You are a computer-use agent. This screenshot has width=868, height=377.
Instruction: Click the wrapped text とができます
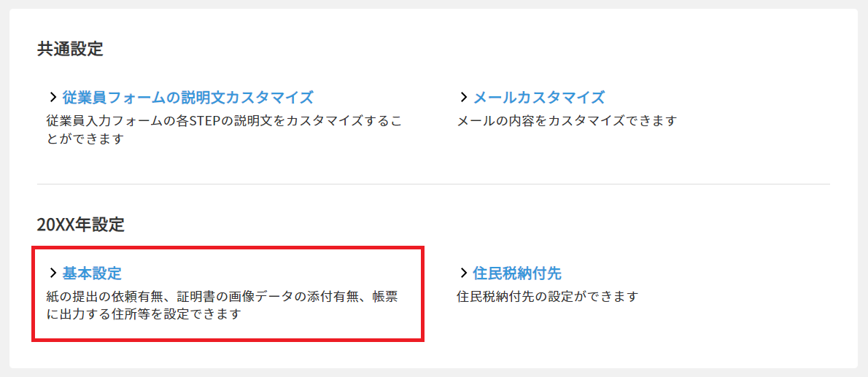[x=84, y=139]
